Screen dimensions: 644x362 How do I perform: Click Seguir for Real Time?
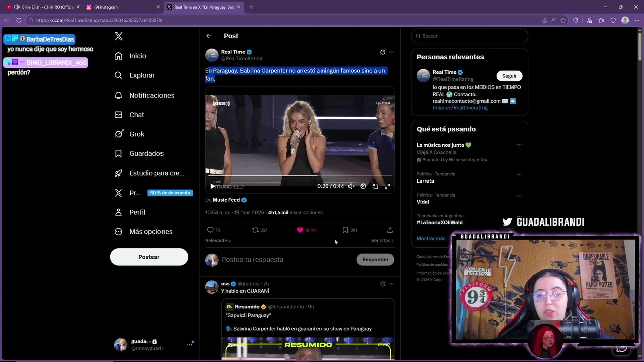509,76
